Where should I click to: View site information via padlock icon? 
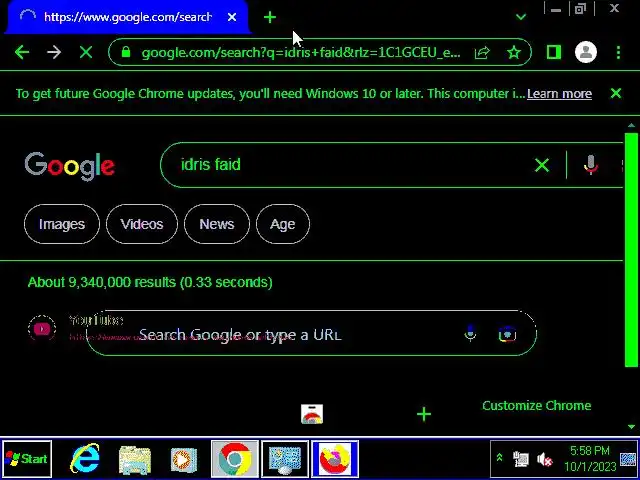tap(126, 52)
